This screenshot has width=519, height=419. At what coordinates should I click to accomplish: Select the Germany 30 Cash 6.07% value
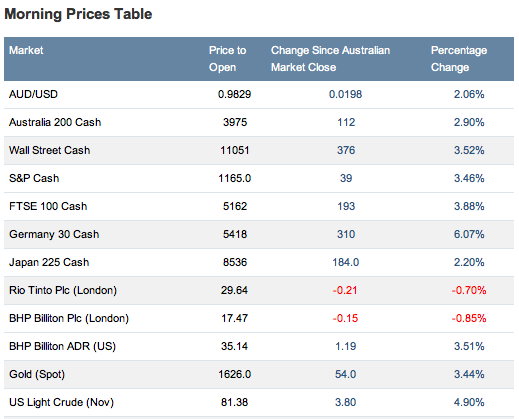(469, 234)
